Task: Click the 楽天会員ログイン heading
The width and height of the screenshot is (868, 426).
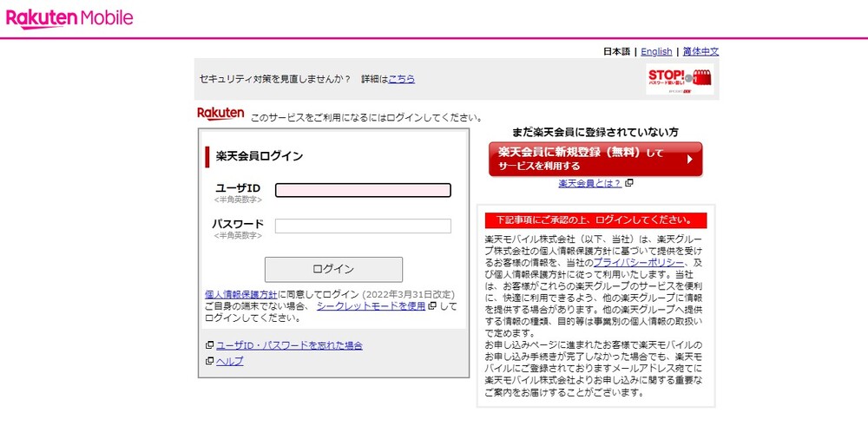Action: point(260,156)
